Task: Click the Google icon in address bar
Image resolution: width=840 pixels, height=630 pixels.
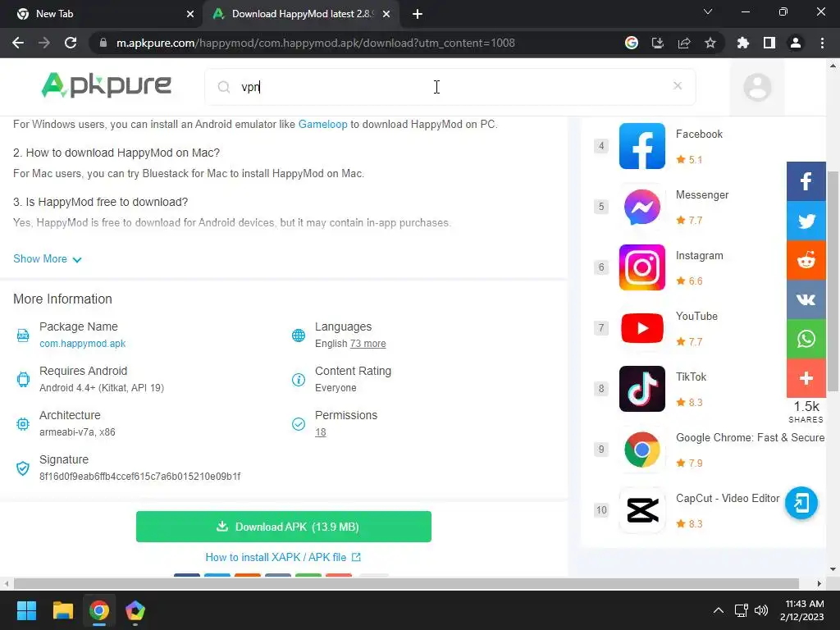Action: (x=631, y=43)
